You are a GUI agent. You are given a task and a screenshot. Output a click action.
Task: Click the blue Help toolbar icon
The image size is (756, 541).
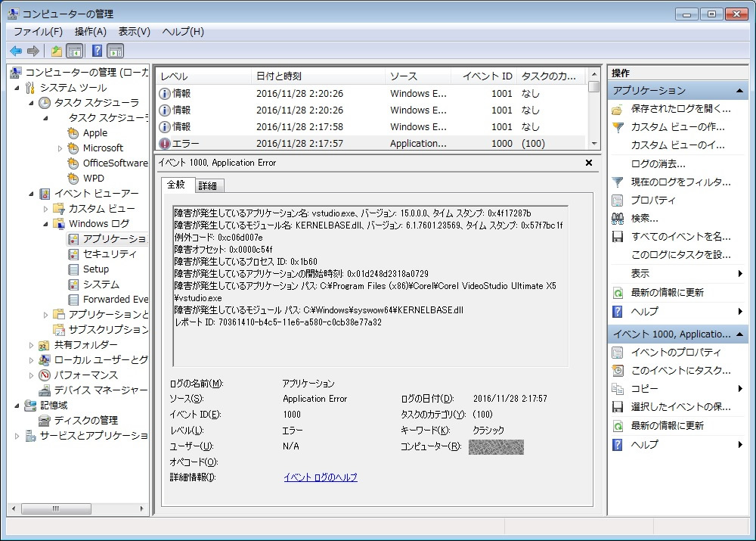(97, 51)
